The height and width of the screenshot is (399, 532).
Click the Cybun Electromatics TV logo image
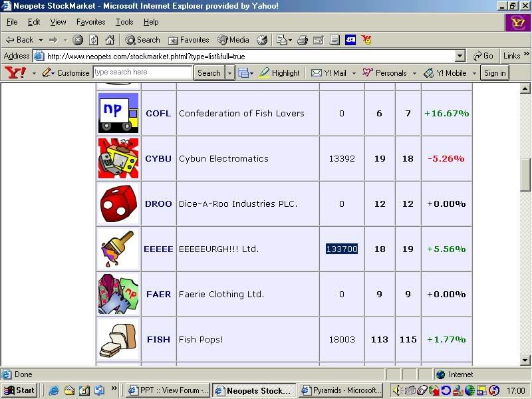pos(118,158)
